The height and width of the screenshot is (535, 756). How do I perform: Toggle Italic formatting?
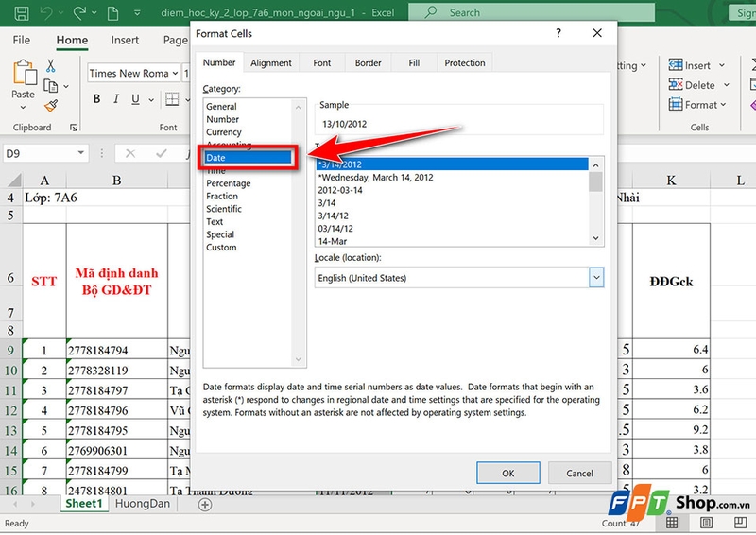point(115,99)
